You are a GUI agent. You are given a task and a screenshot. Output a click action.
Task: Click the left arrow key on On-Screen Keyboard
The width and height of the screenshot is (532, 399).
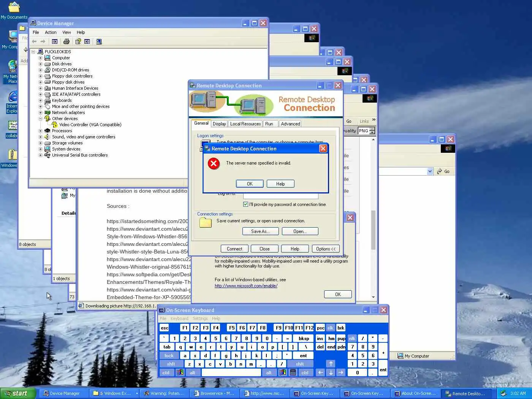pyautogui.click(x=321, y=373)
